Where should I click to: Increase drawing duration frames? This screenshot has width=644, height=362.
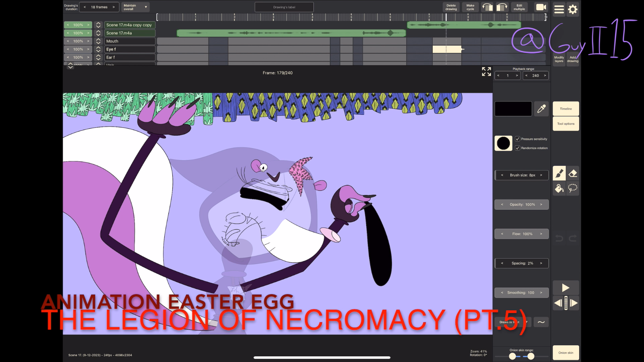point(114,7)
